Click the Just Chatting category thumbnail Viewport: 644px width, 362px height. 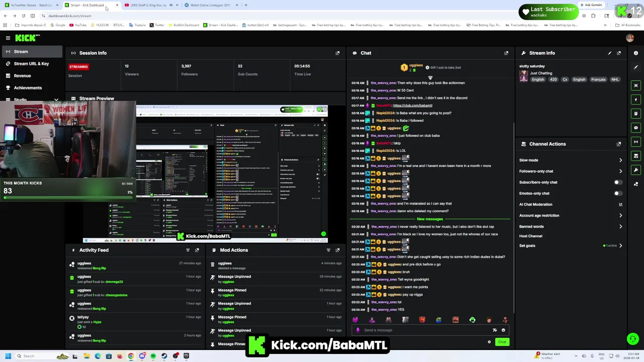pyautogui.click(x=524, y=76)
